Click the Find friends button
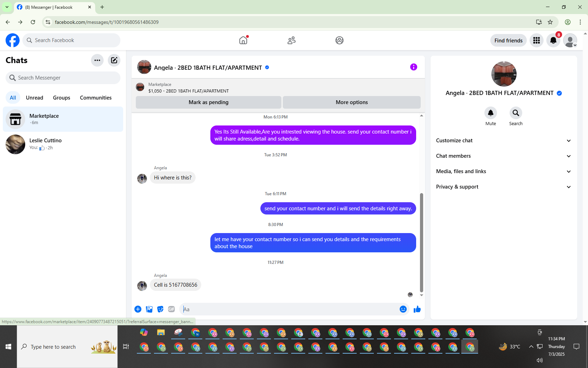 point(509,40)
